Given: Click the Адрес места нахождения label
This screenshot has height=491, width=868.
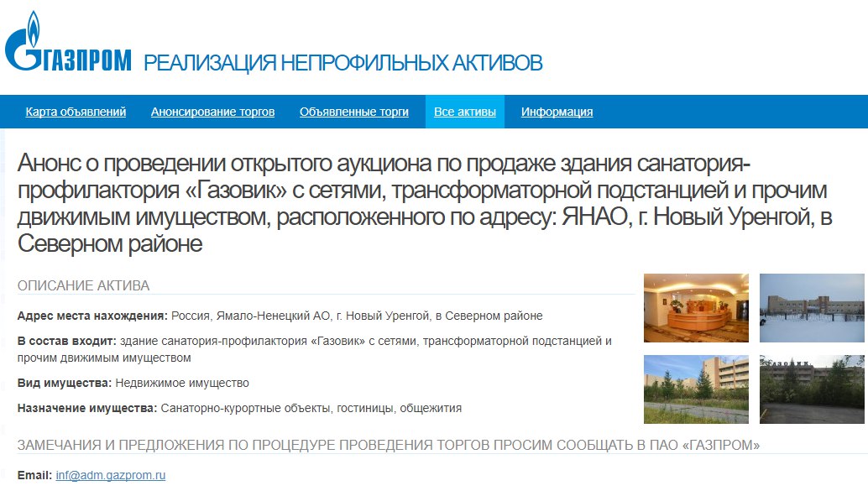Looking at the screenshot, I should tap(92, 316).
